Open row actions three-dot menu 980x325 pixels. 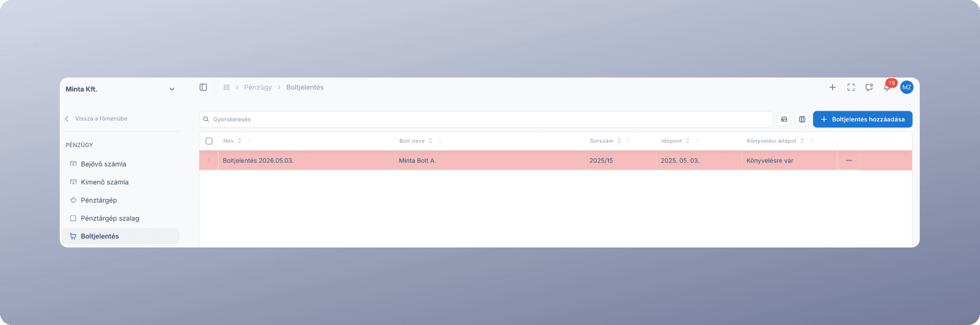click(849, 160)
